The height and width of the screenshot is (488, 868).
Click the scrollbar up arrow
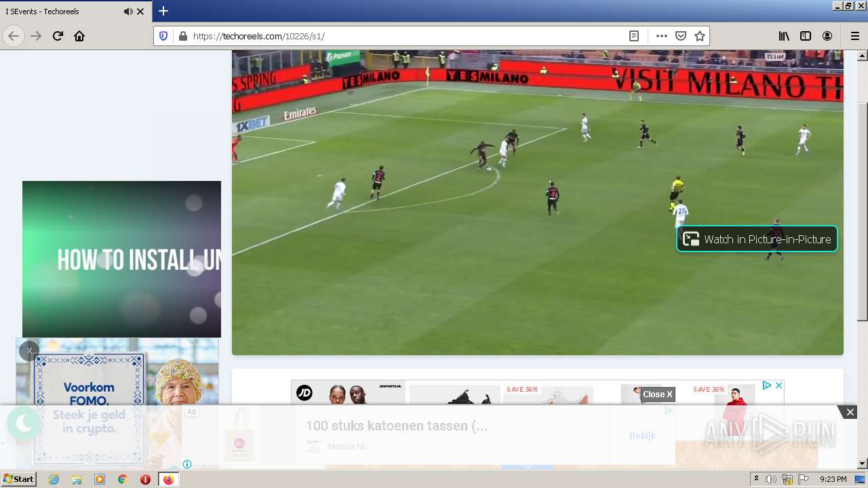(x=863, y=55)
